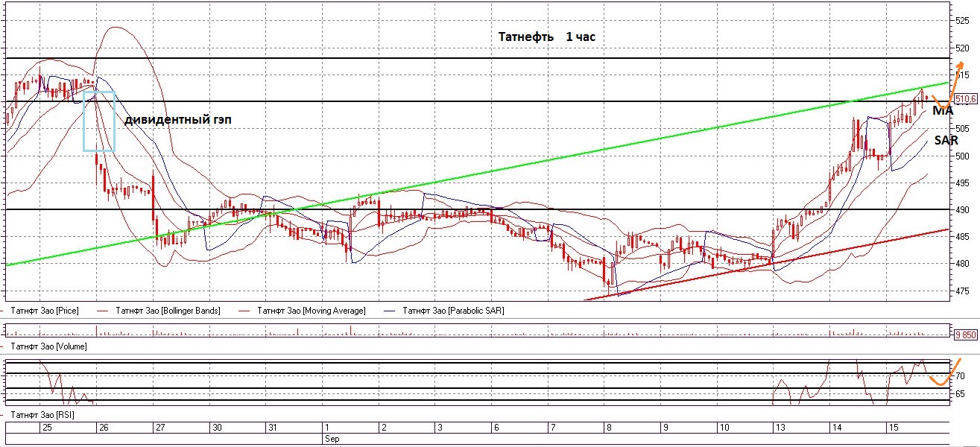Click the 505 price axis value
The height and width of the screenshot is (447, 980).
tap(963, 129)
